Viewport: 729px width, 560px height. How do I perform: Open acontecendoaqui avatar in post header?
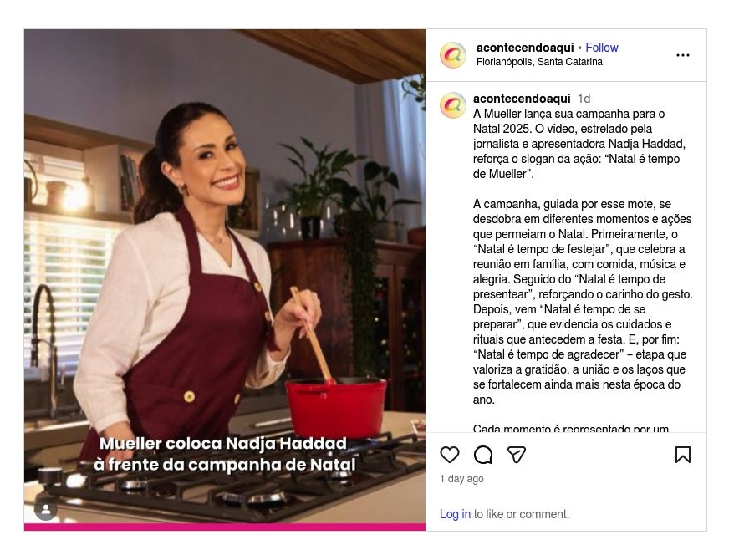(x=453, y=55)
